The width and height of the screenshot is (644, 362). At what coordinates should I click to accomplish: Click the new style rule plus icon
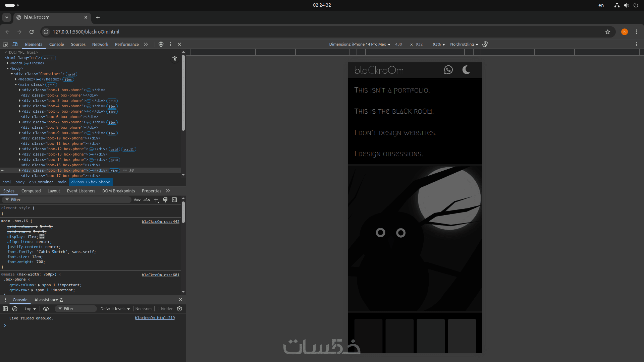tap(156, 200)
